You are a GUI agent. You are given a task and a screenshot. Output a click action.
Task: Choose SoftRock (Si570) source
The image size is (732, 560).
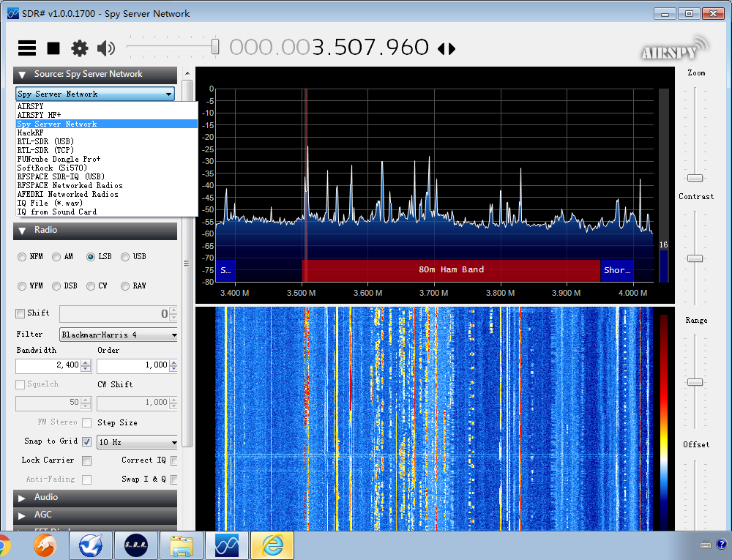point(107,168)
